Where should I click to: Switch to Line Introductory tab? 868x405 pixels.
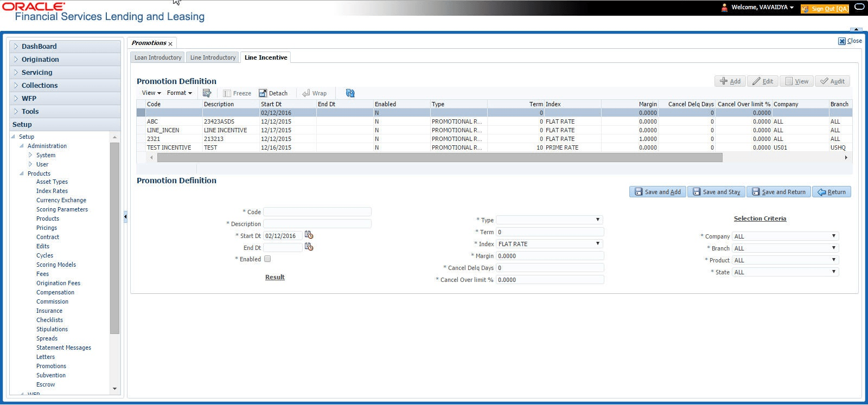click(213, 57)
